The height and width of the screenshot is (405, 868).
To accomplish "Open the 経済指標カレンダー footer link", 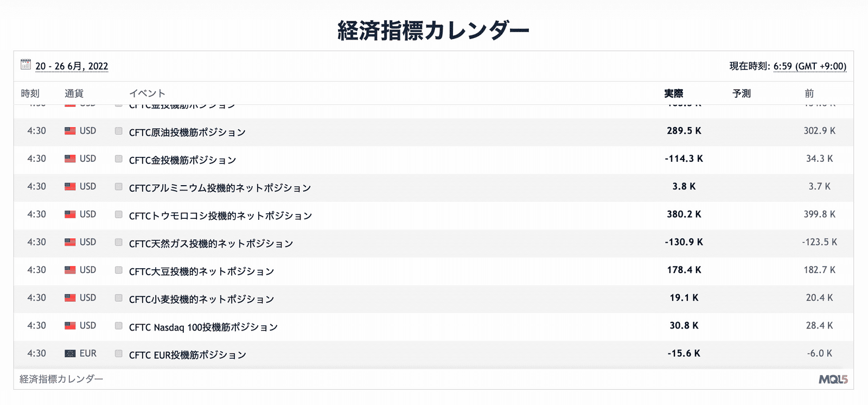I will [x=61, y=379].
